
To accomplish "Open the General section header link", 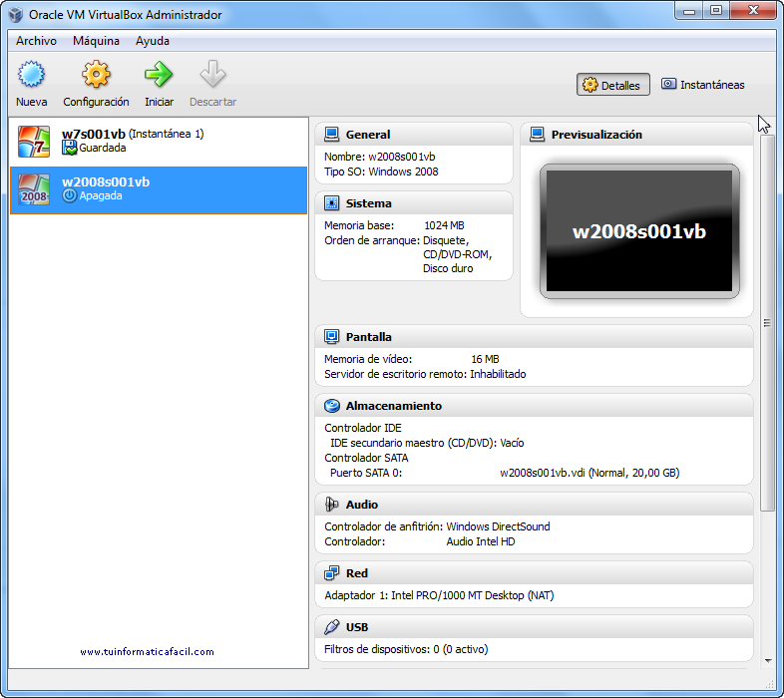I will (x=368, y=135).
